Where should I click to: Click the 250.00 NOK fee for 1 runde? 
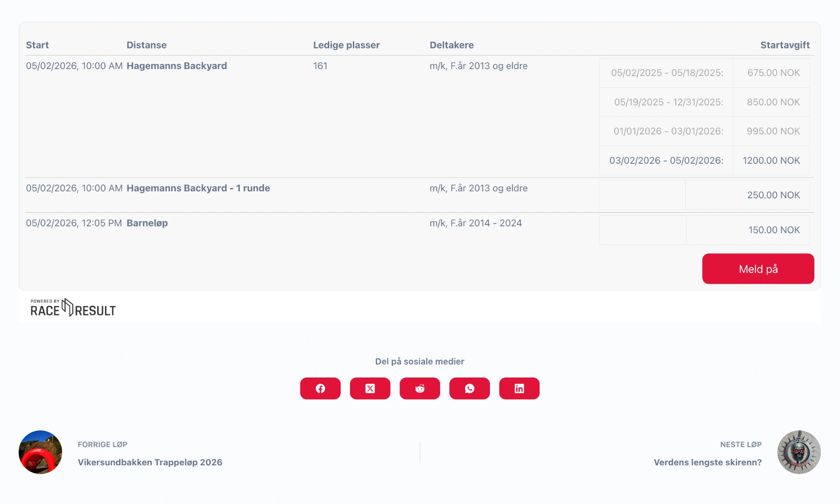pos(774,195)
